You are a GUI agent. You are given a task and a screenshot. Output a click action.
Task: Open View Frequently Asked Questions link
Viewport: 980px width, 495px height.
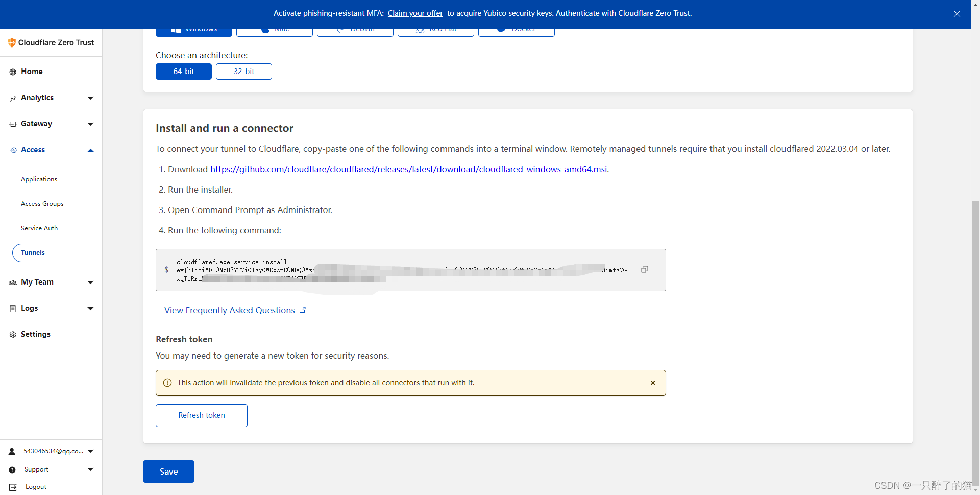point(230,310)
